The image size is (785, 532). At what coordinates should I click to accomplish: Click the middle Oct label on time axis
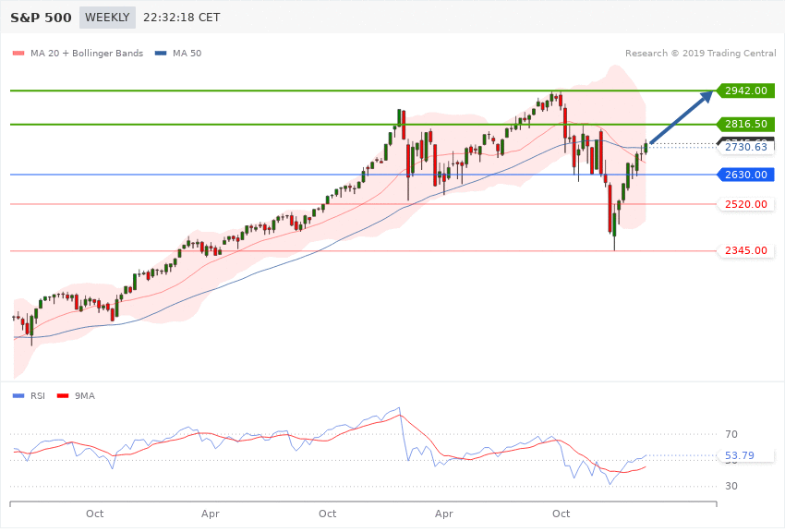tap(328, 514)
